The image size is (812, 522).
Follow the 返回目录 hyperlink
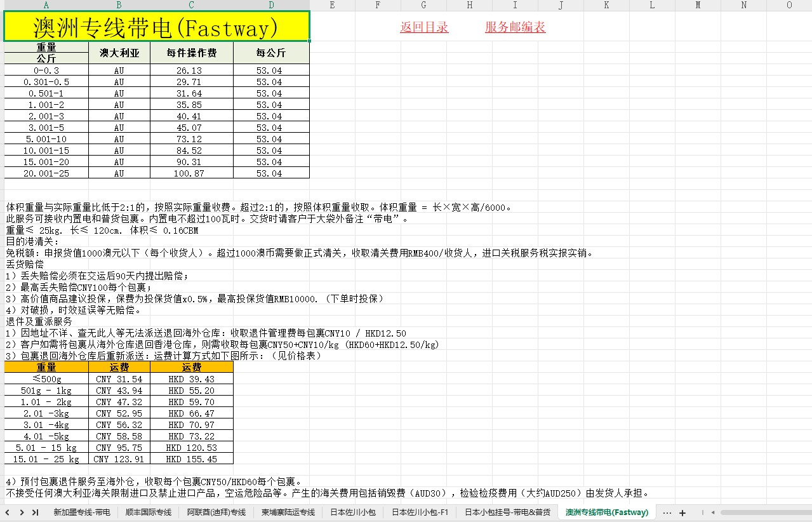[x=424, y=27]
